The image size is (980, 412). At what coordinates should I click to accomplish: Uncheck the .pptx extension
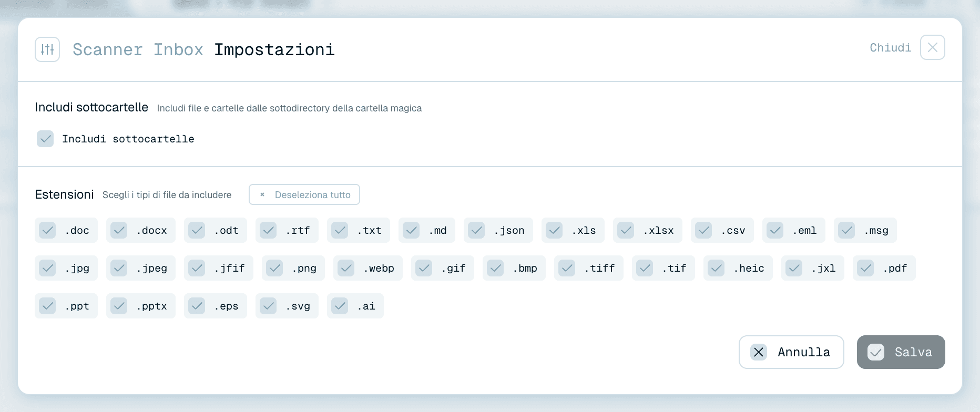(119, 306)
